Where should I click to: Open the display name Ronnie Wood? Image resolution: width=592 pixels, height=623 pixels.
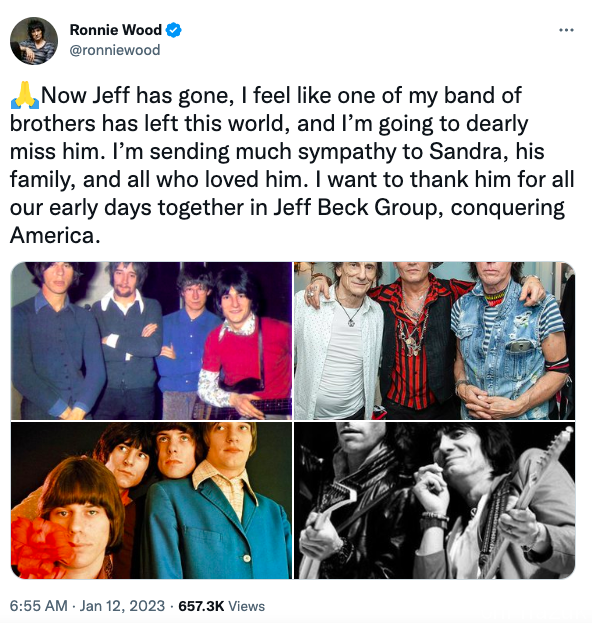pyautogui.click(x=116, y=30)
